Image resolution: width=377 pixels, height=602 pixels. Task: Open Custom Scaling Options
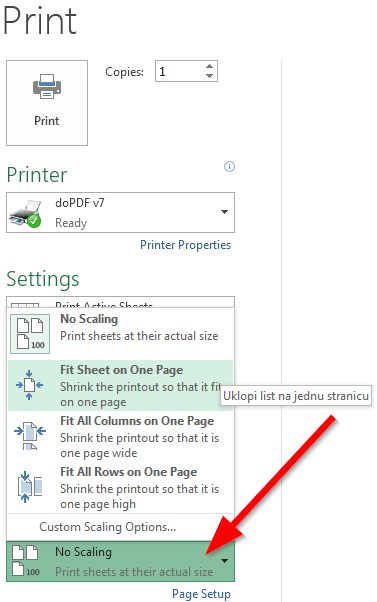(x=107, y=527)
